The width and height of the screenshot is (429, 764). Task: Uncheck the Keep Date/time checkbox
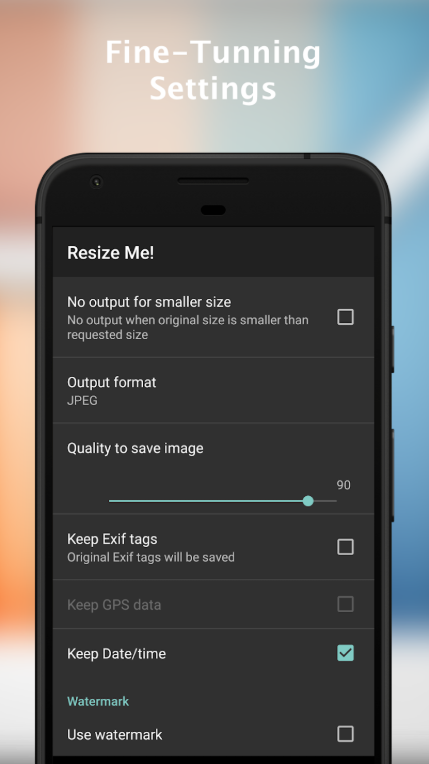click(345, 653)
